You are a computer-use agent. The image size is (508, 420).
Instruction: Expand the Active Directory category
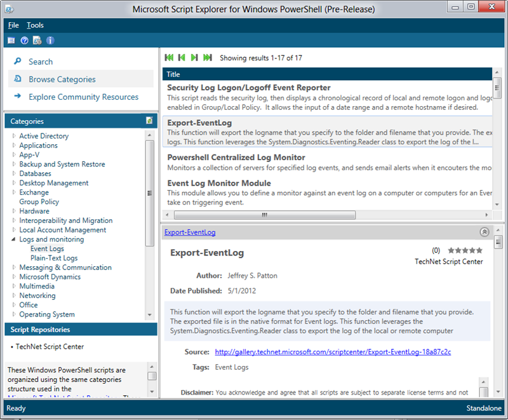click(x=14, y=136)
